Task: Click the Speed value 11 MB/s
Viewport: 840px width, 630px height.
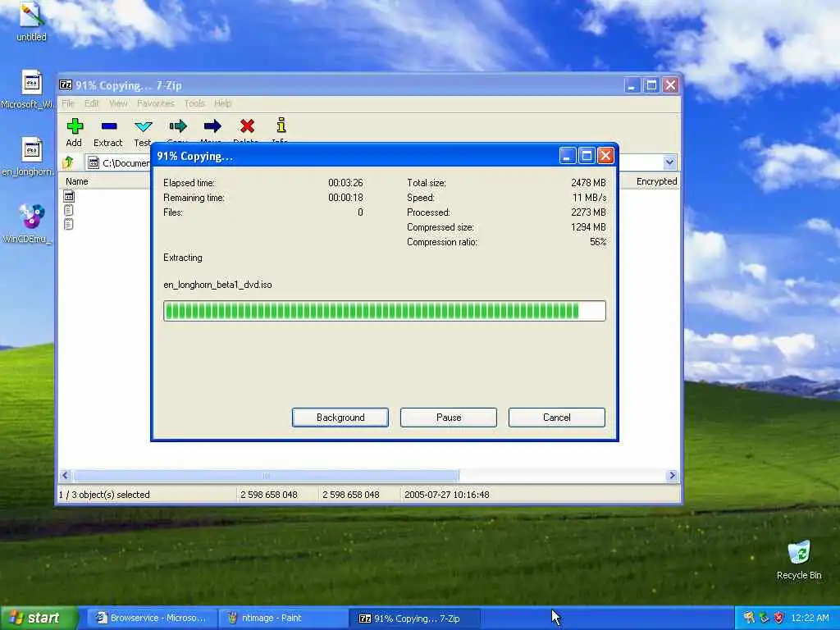Action: point(589,198)
